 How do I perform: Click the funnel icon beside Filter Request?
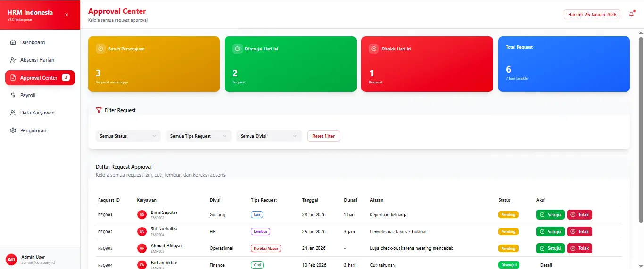click(x=99, y=110)
